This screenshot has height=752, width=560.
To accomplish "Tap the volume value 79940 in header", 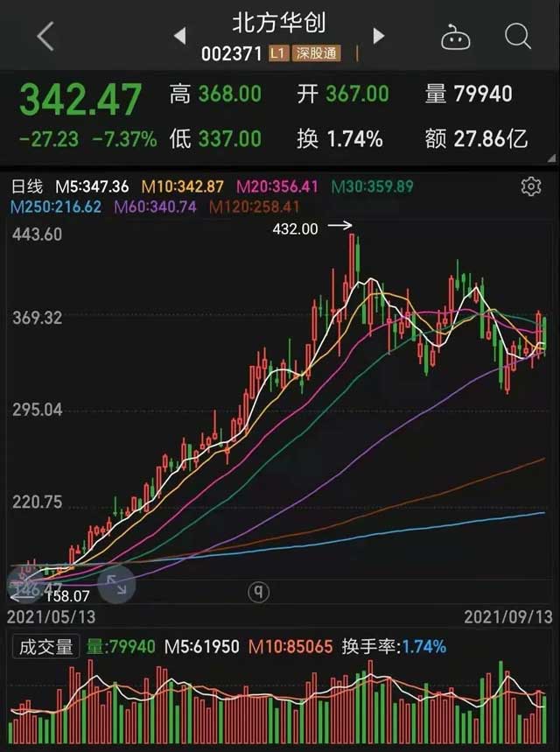I will 483,94.
